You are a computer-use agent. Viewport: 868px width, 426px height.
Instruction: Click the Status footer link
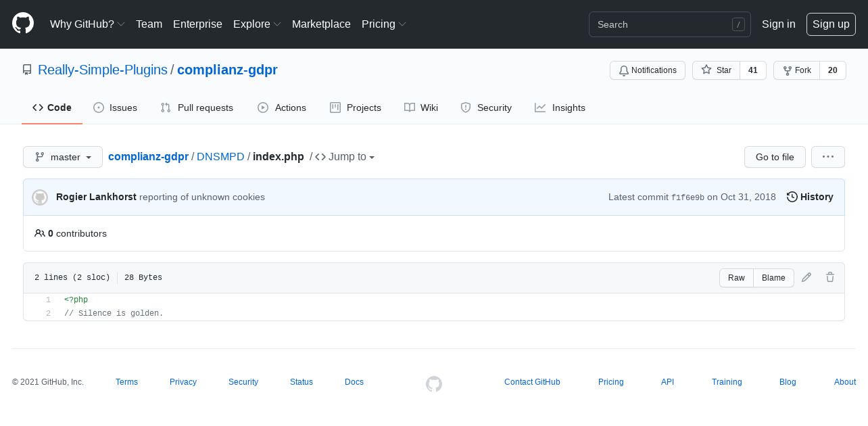click(x=302, y=382)
